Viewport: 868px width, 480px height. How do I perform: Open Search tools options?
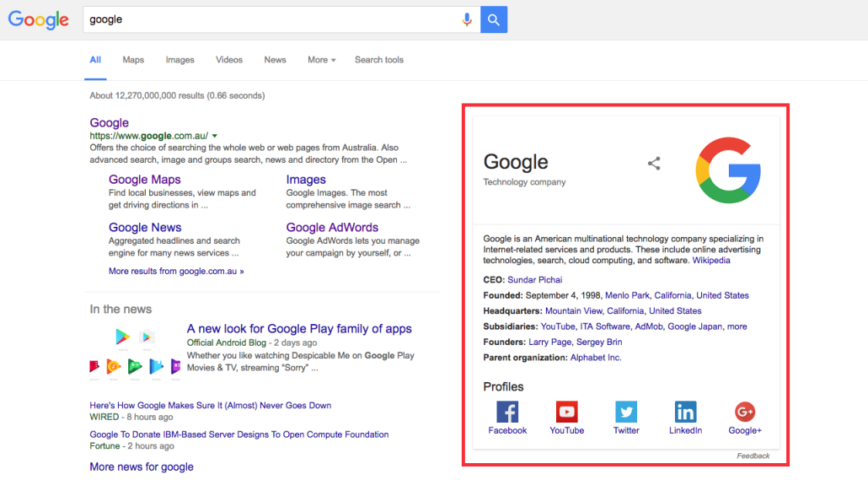378,60
